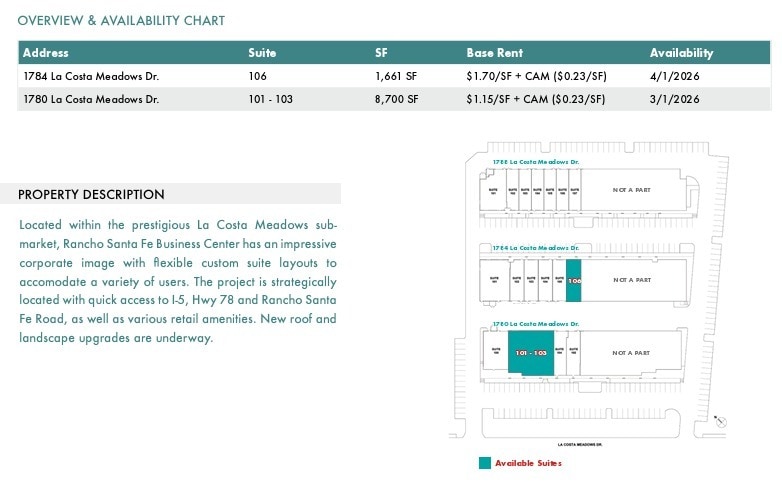The width and height of the screenshot is (782, 482).
Task: Select highlighted suite 106 on the site plan
Action: 574,281
